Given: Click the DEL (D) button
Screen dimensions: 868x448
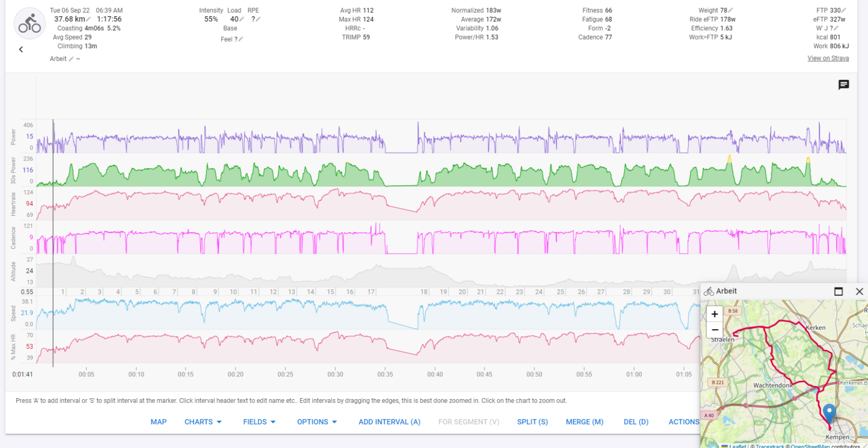Looking at the screenshot, I should tap(636, 422).
